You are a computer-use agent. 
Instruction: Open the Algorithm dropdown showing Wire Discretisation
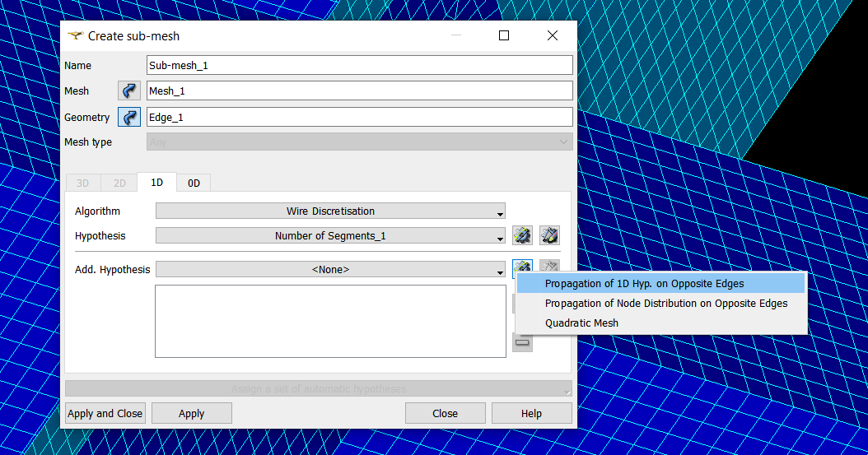click(330, 211)
